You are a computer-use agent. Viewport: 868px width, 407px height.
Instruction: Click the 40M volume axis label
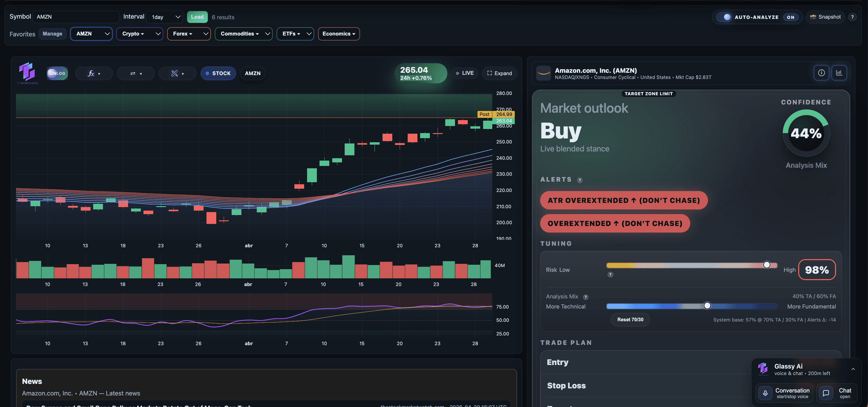click(x=500, y=266)
